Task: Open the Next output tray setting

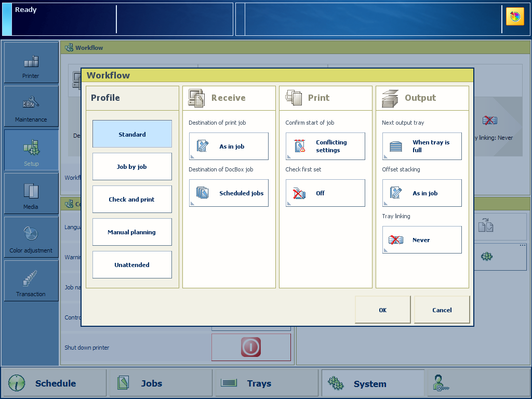Action: 422,146
